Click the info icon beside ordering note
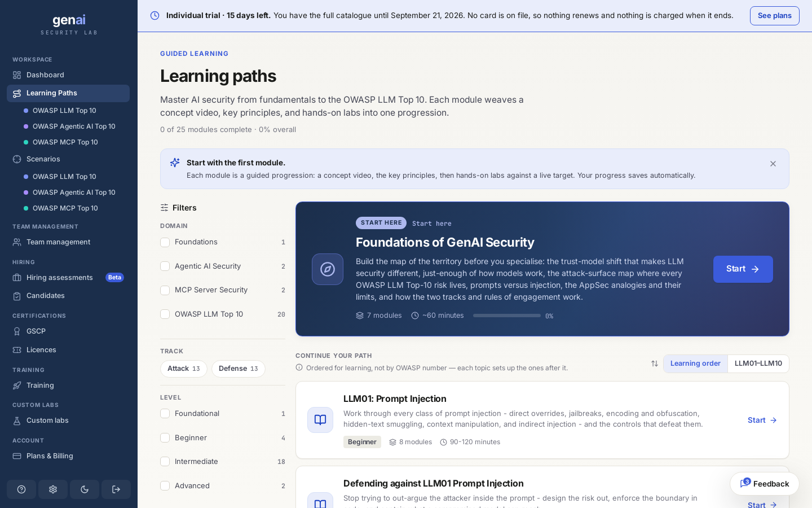The image size is (812, 508). point(299,367)
